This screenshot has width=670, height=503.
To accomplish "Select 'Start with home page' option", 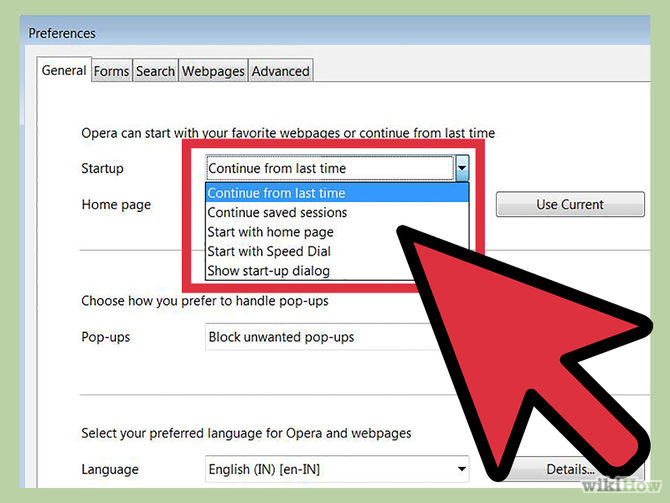I will point(270,232).
